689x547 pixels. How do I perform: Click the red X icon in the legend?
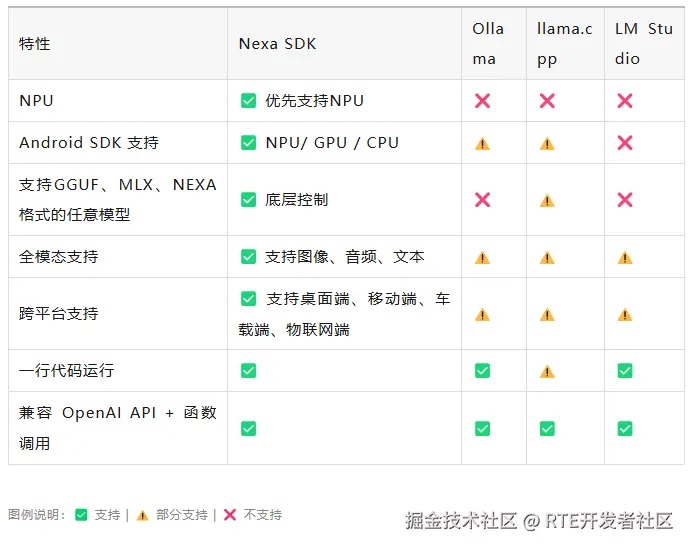tap(230, 515)
